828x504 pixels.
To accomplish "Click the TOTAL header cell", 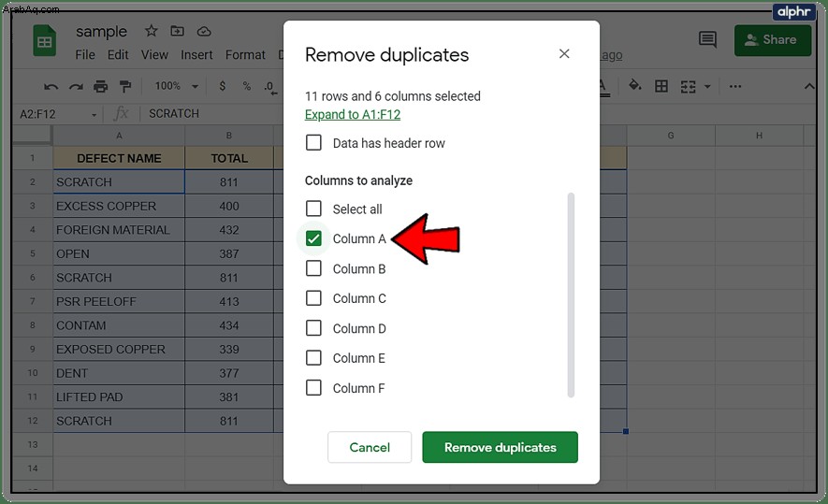I will pos(229,158).
